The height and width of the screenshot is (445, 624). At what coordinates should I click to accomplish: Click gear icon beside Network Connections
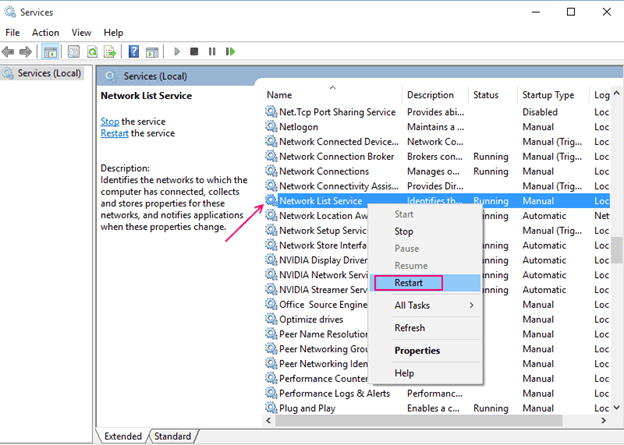click(x=271, y=171)
